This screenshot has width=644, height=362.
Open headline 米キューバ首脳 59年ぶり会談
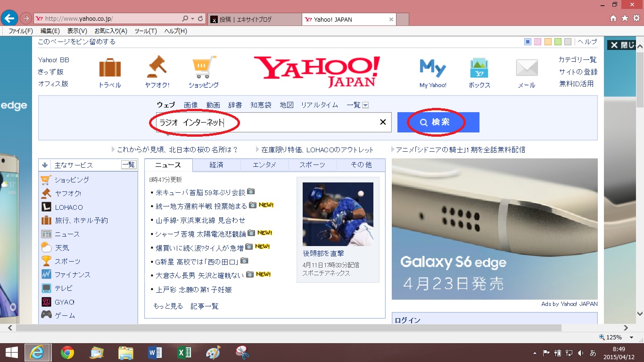coord(200,192)
